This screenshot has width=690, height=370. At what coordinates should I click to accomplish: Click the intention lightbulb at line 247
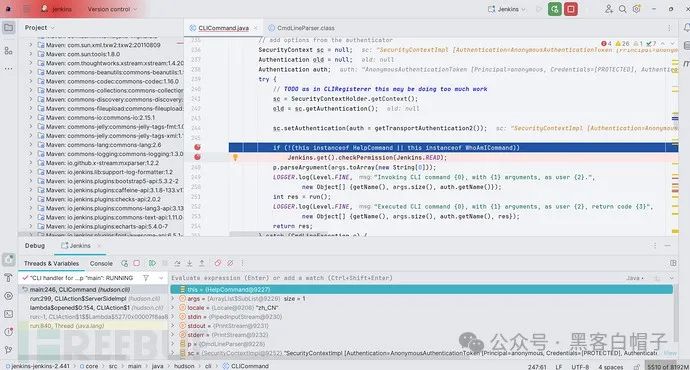click(235, 157)
